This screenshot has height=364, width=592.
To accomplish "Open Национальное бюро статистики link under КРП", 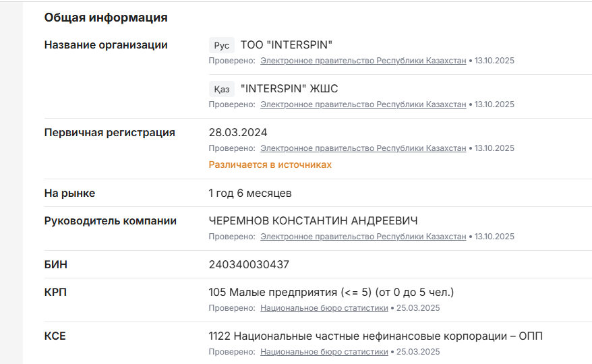I will [x=324, y=308].
